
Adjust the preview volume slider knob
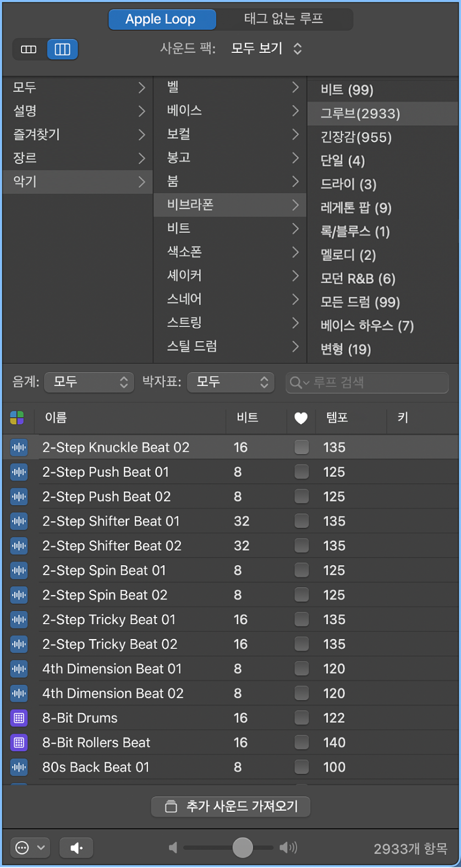243,848
